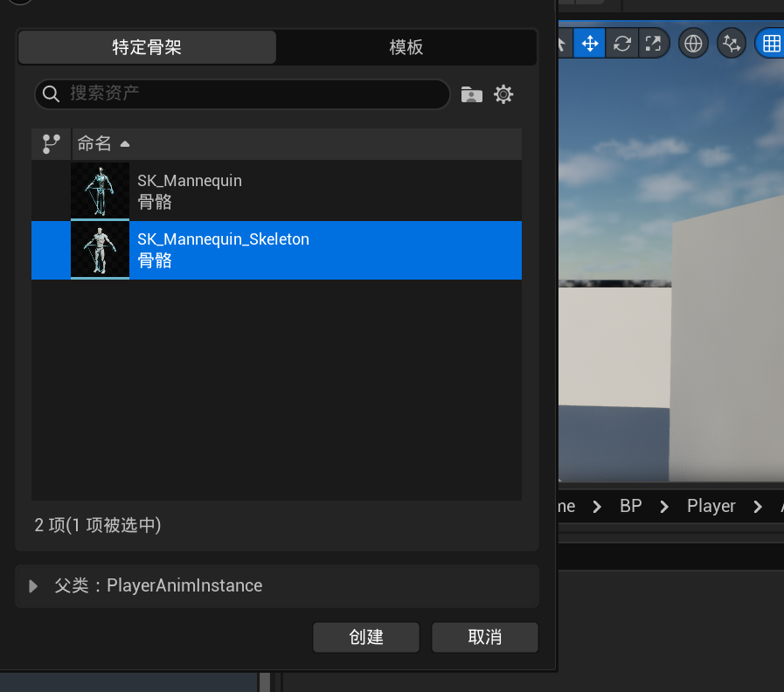Click the 创建 button
Screen dimensions: 784x692
[366, 637]
